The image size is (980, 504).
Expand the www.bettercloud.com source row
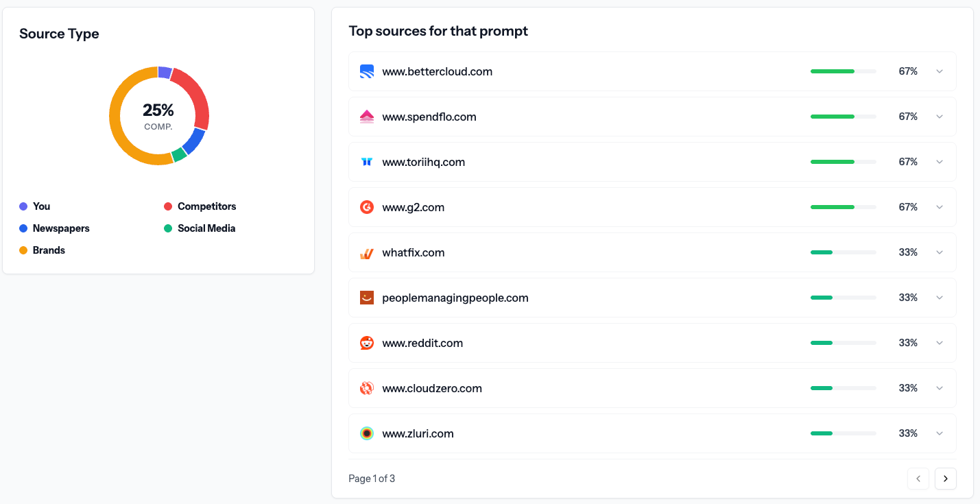click(940, 71)
